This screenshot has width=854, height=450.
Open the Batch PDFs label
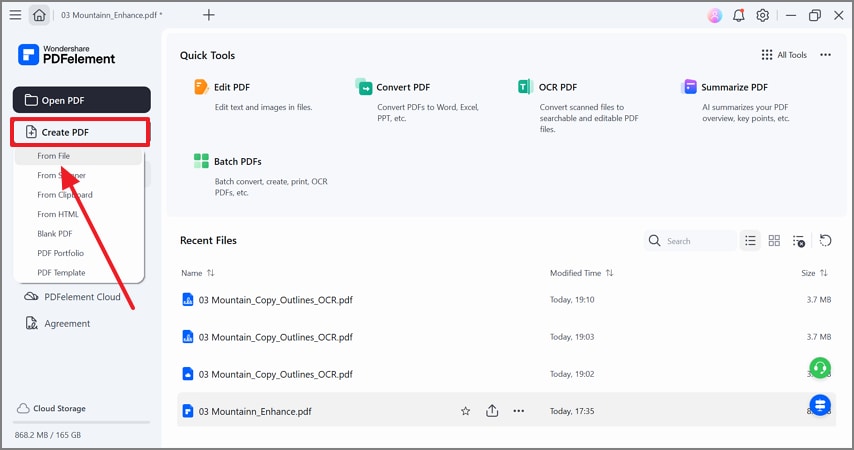pos(237,161)
